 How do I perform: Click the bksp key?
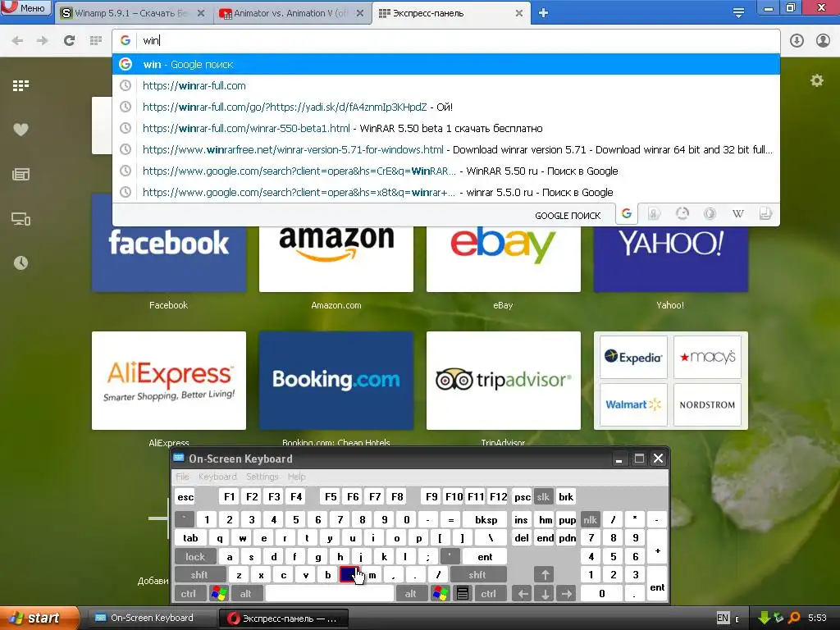(x=486, y=519)
